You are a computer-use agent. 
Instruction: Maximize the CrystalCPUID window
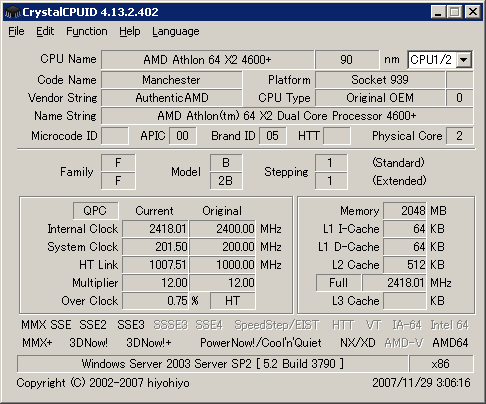454,12
